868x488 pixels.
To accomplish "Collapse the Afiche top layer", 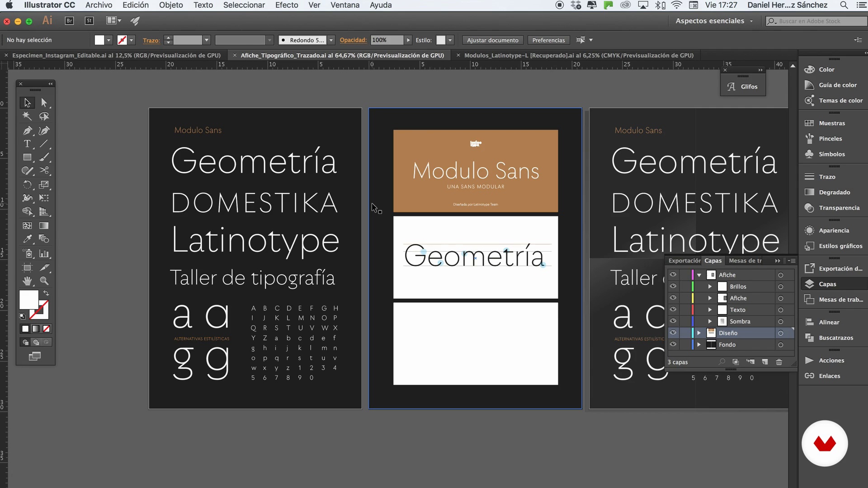I will [x=699, y=275].
